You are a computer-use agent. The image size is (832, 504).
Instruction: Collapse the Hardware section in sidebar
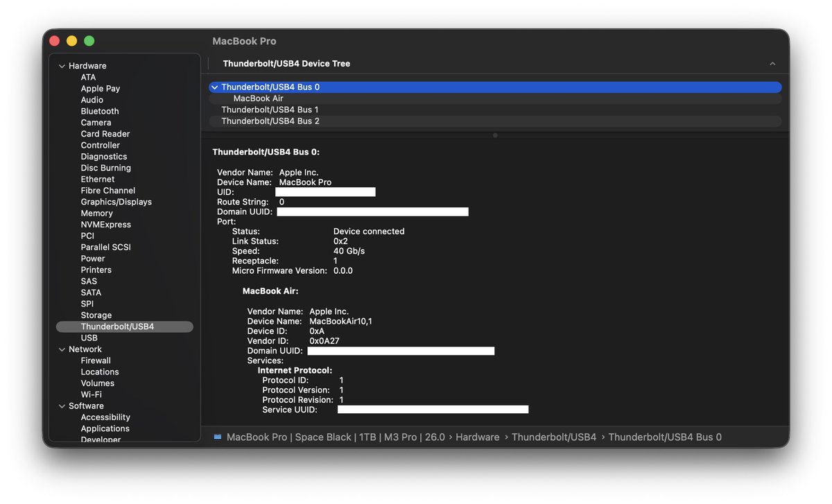coord(62,66)
